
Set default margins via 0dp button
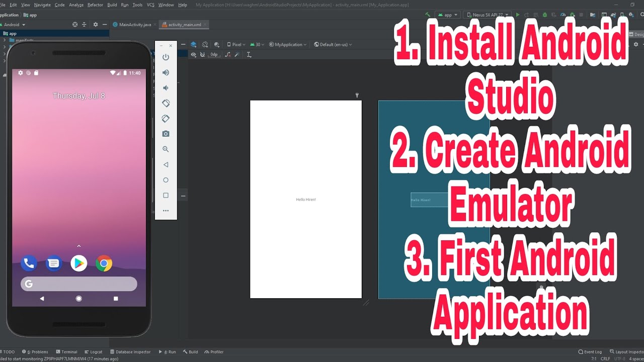pyautogui.click(x=214, y=54)
